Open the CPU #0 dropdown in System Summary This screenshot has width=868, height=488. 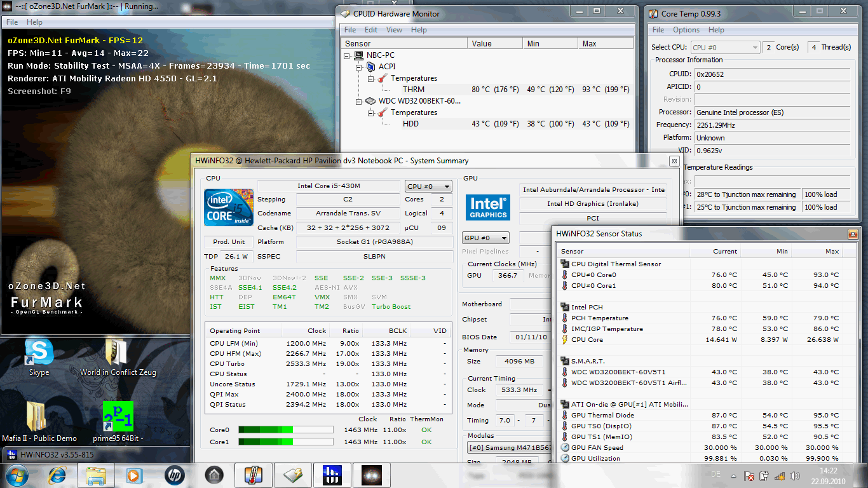click(428, 186)
